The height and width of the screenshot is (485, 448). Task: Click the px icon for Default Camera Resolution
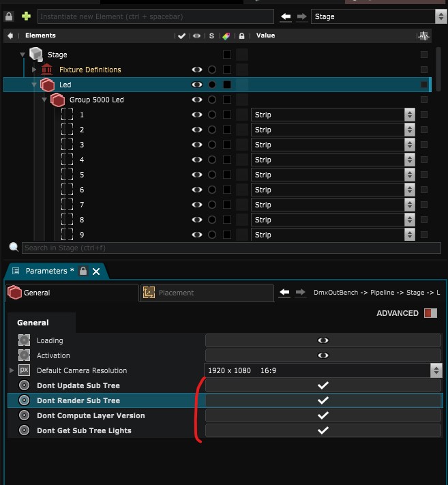25,370
